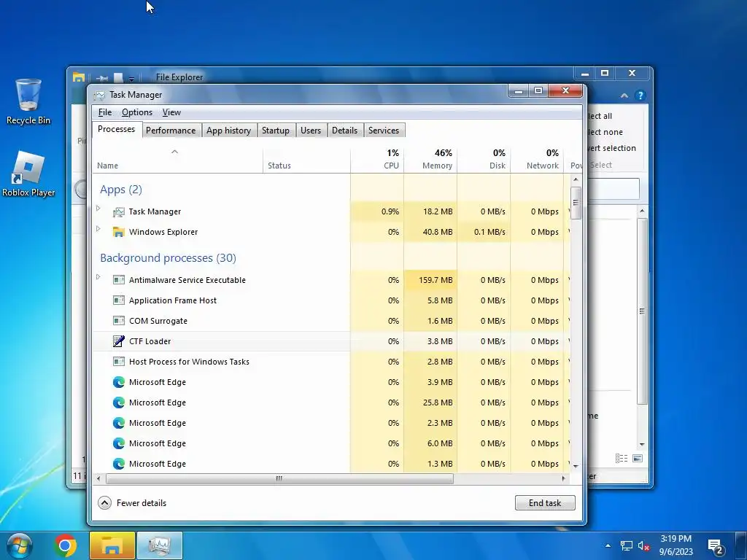Open the View menu

pyautogui.click(x=171, y=112)
